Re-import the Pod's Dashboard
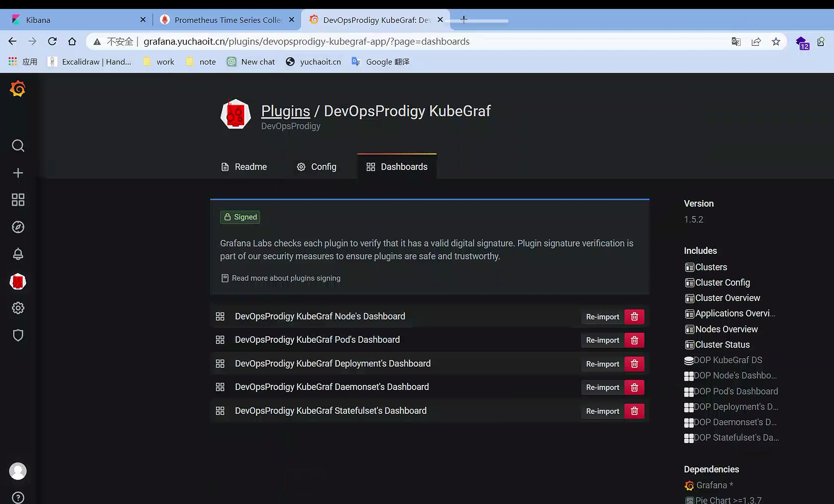This screenshot has height=504, width=834. (x=602, y=340)
